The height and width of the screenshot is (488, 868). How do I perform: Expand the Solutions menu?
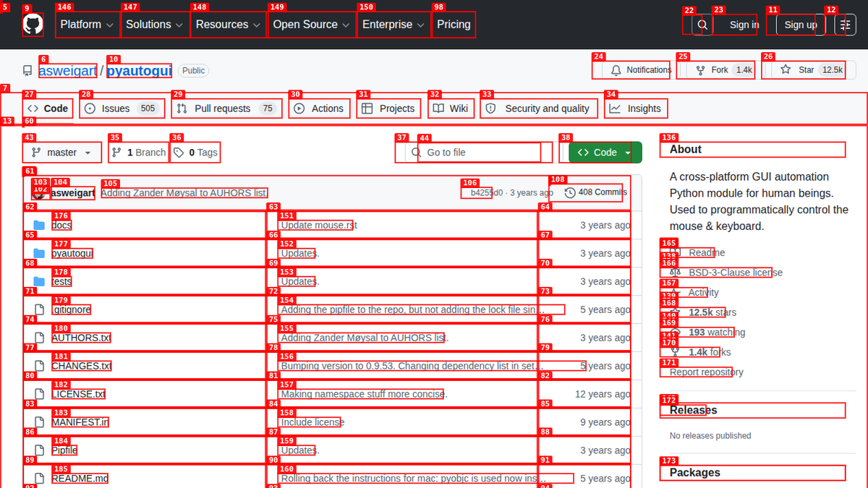click(x=153, y=25)
